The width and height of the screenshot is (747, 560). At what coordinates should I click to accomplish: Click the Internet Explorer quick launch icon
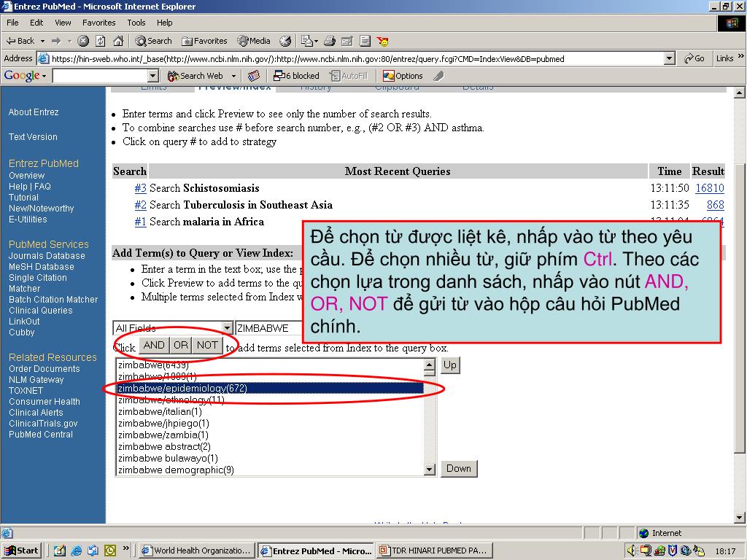tap(76, 551)
